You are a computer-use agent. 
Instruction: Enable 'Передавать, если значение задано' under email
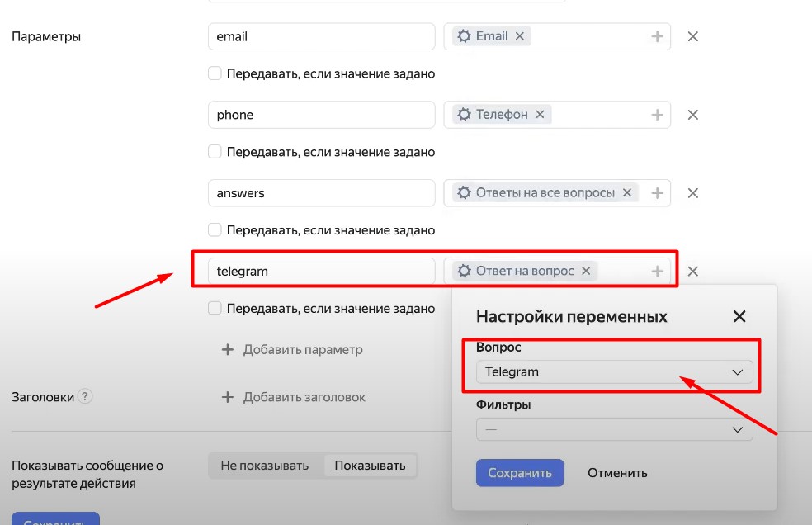[x=215, y=73]
